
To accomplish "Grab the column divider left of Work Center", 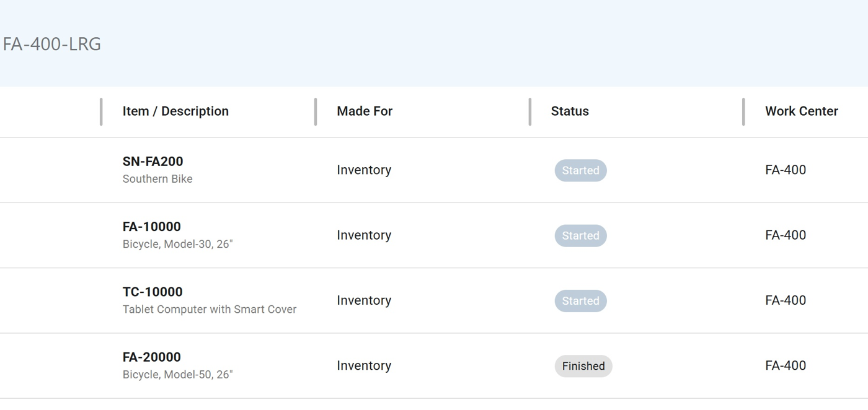I will tap(743, 111).
